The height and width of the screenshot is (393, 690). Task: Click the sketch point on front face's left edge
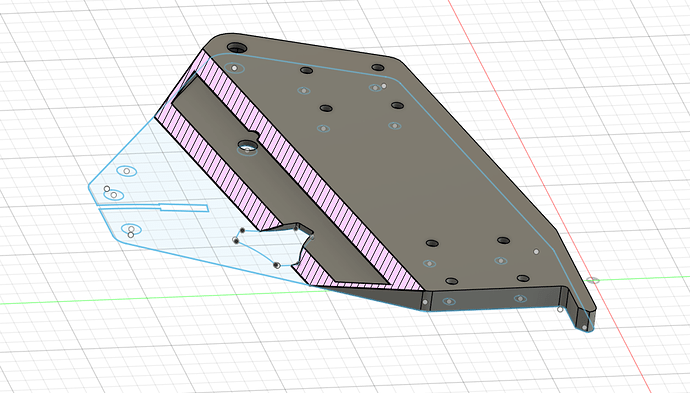pyautogui.click(x=425, y=302)
